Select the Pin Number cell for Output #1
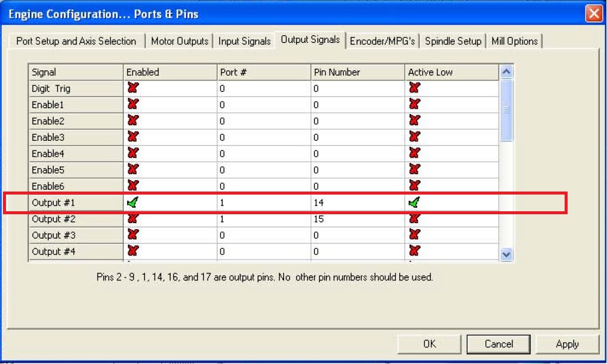This screenshot has height=364, width=607. tap(358, 202)
